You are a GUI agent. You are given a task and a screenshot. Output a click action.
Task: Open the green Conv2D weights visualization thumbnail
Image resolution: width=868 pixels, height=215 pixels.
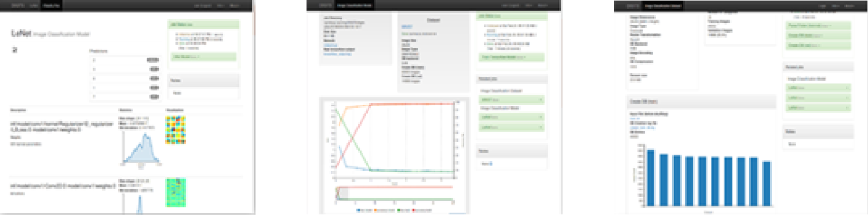pyautogui.click(x=175, y=192)
